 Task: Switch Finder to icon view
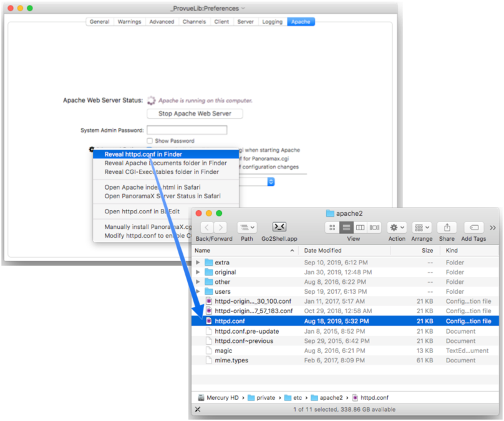[332, 228]
